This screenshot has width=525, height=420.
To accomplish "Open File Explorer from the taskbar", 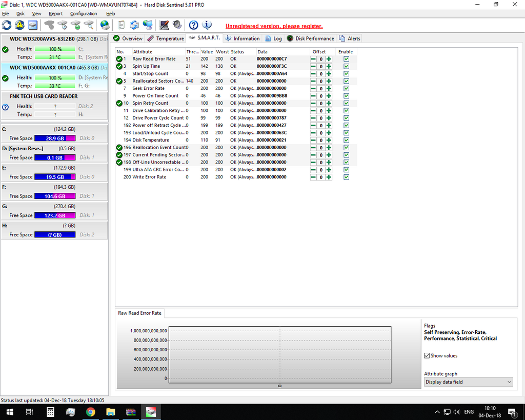I will pyautogui.click(x=111, y=412).
